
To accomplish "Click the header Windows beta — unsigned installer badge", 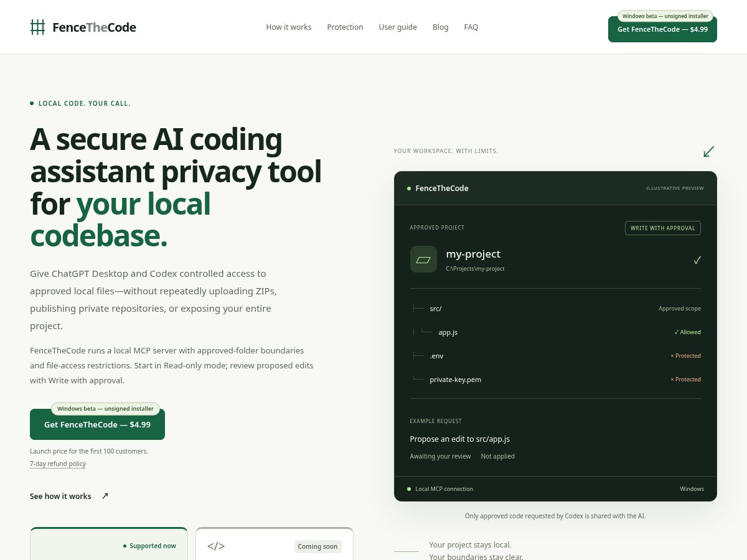I will 665,16.
